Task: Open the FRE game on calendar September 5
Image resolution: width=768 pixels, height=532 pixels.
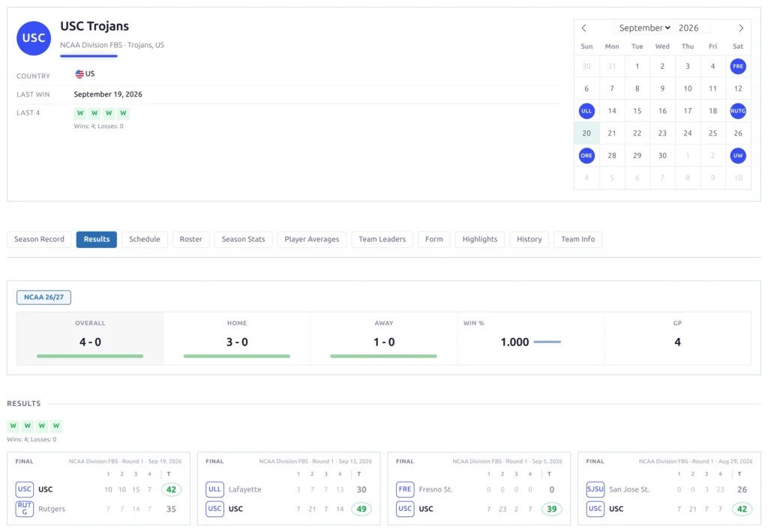Action: [x=738, y=66]
